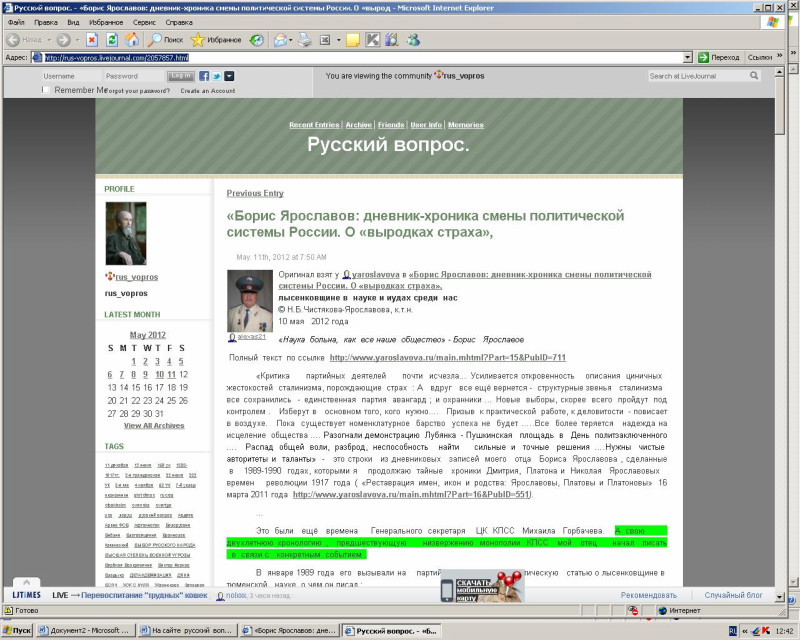
Task: Open the Messenger people toolbar icon
Action: pos(413,40)
